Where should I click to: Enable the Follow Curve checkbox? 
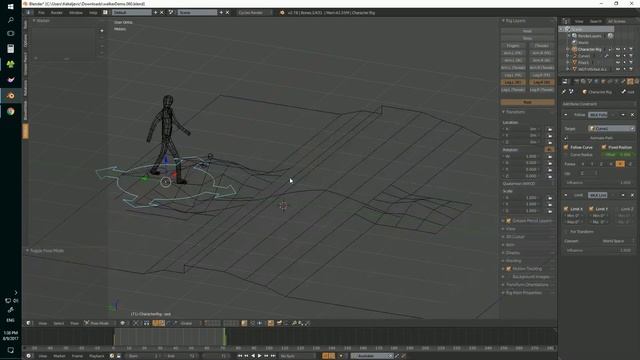(x=566, y=147)
